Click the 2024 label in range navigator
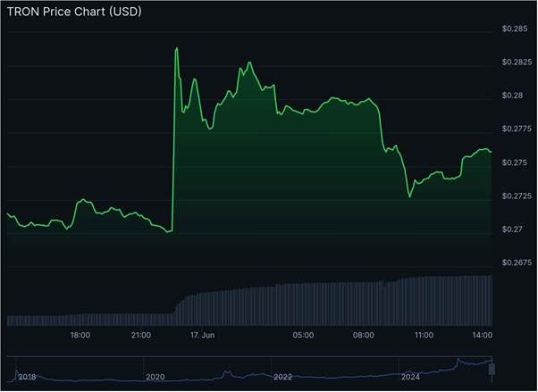The width and height of the screenshot is (538, 392). [x=411, y=377]
